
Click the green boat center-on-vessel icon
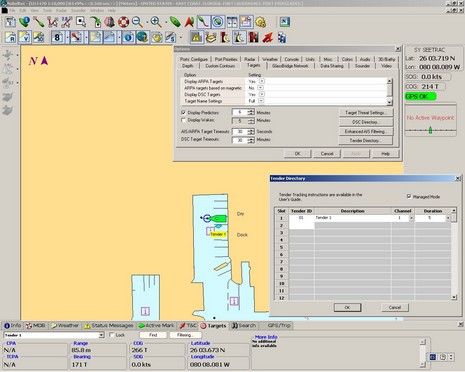(x=175, y=22)
